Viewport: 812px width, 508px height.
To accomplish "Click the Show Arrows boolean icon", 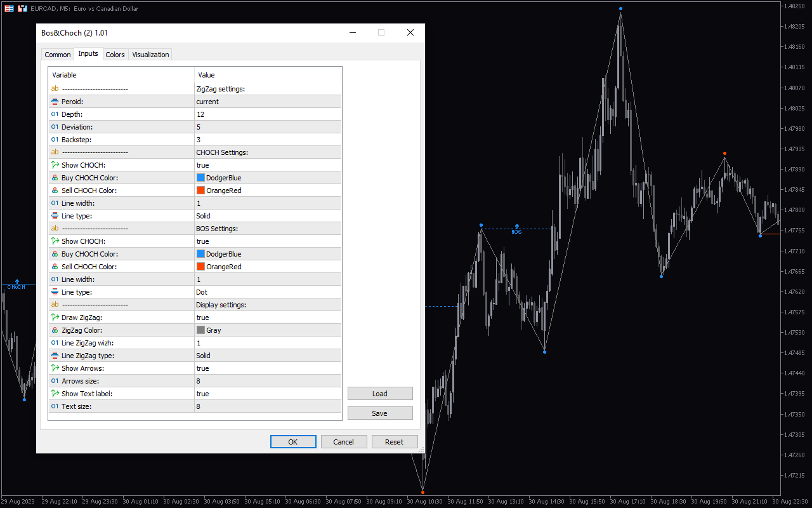I will (55, 368).
